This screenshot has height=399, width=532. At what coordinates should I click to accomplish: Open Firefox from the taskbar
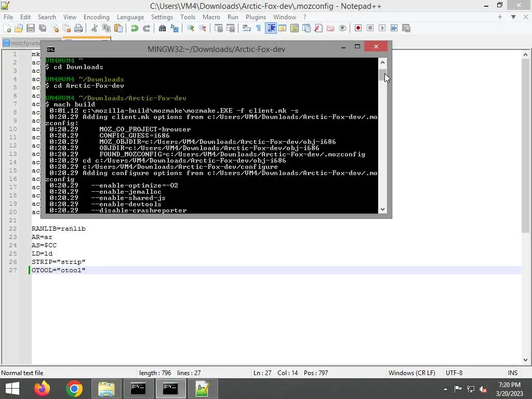click(x=42, y=389)
